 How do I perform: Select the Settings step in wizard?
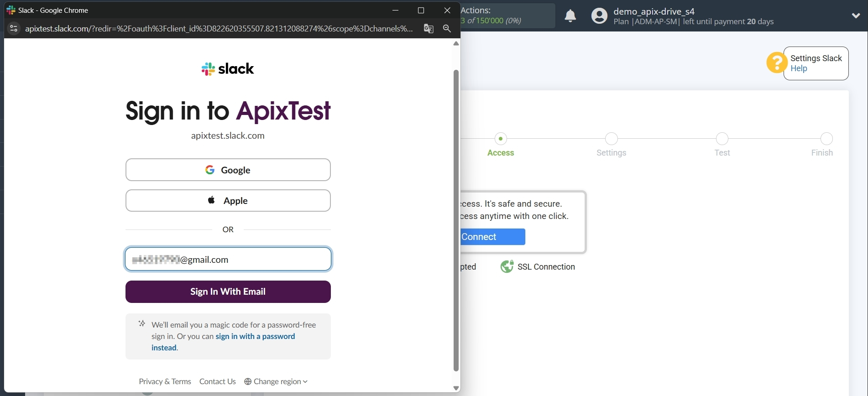click(x=612, y=139)
